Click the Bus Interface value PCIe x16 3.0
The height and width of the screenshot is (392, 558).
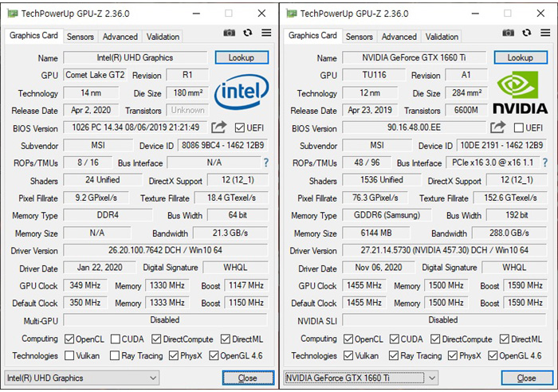tap(493, 163)
